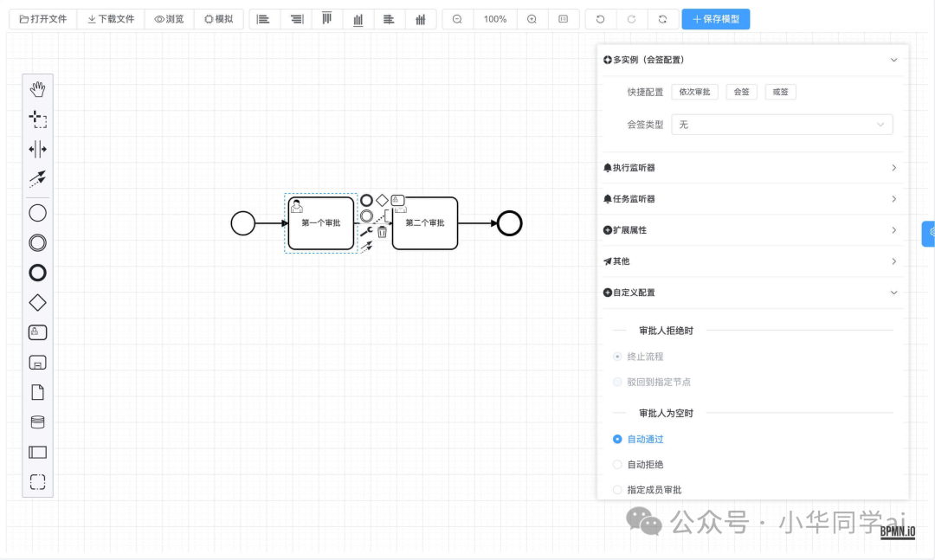Click the zoom-in magnifier icon
The image size is (935, 560).
pyautogui.click(x=531, y=18)
